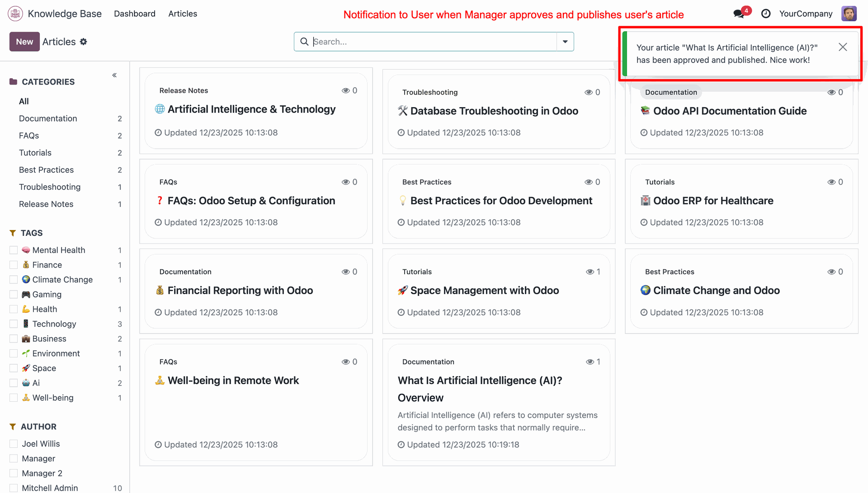Open the YourCompany company switcher
The image size is (868, 493).
tap(806, 14)
